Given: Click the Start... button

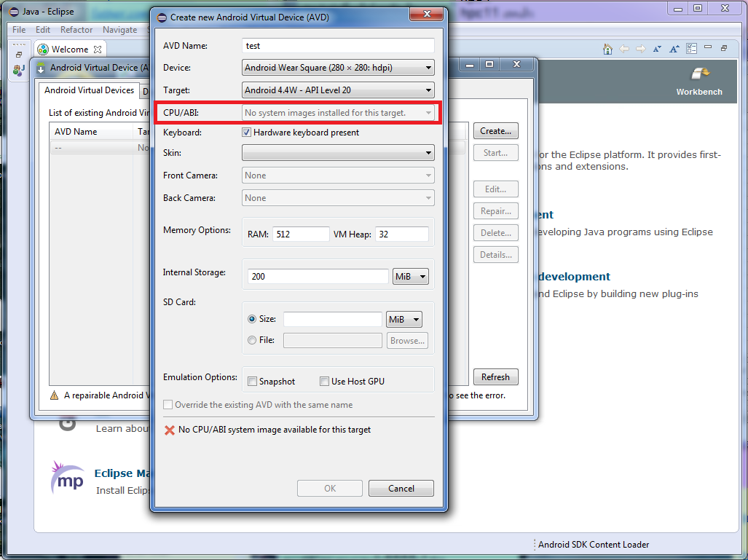Looking at the screenshot, I should pyautogui.click(x=496, y=153).
